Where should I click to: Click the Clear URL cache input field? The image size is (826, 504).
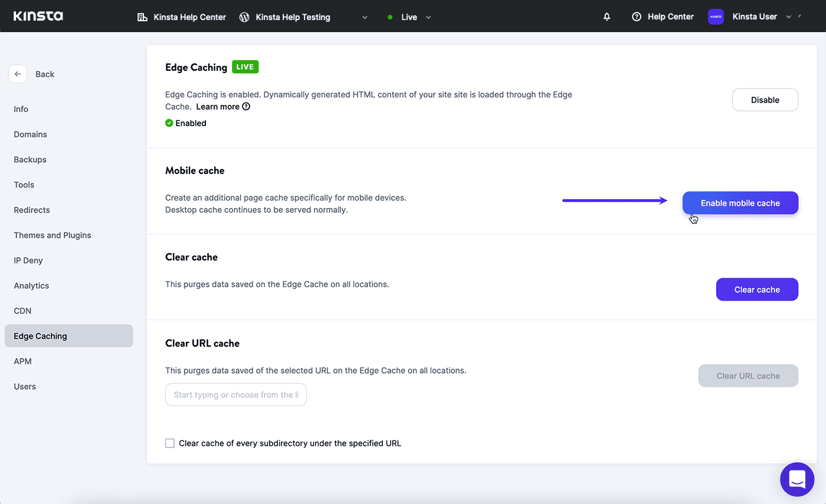click(x=235, y=394)
